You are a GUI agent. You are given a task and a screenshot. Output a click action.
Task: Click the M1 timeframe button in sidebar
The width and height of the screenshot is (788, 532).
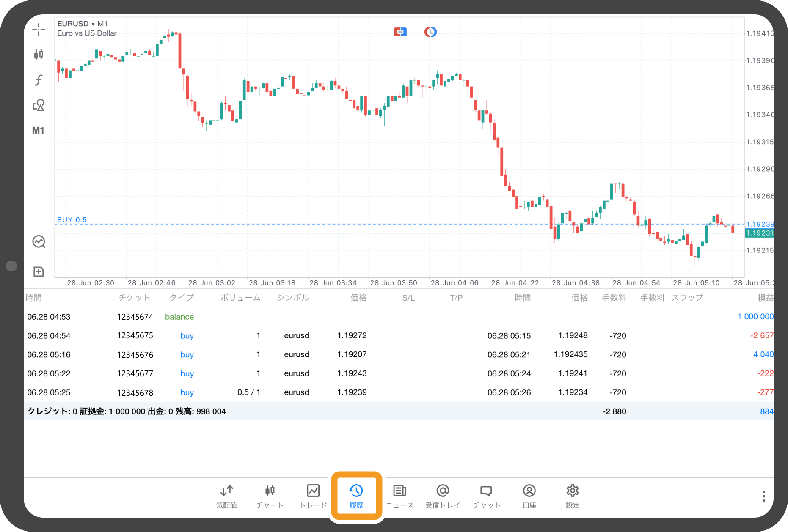pyautogui.click(x=39, y=131)
